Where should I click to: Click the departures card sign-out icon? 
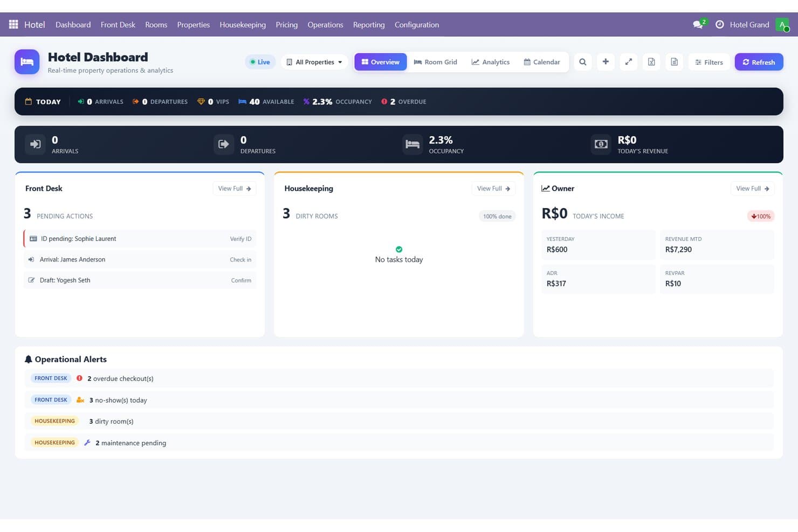coord(224,144)
